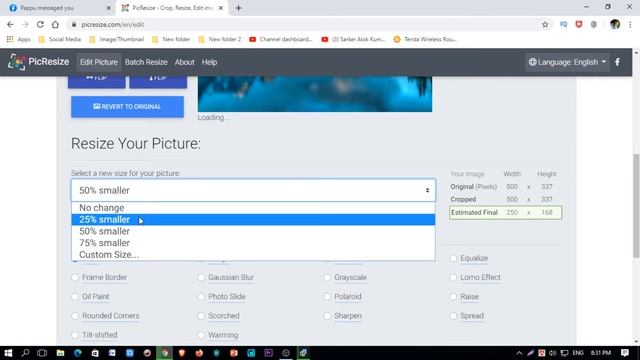Open the Edit Picture nav item
The image size is (640, 360).
[x=99, y=62]
